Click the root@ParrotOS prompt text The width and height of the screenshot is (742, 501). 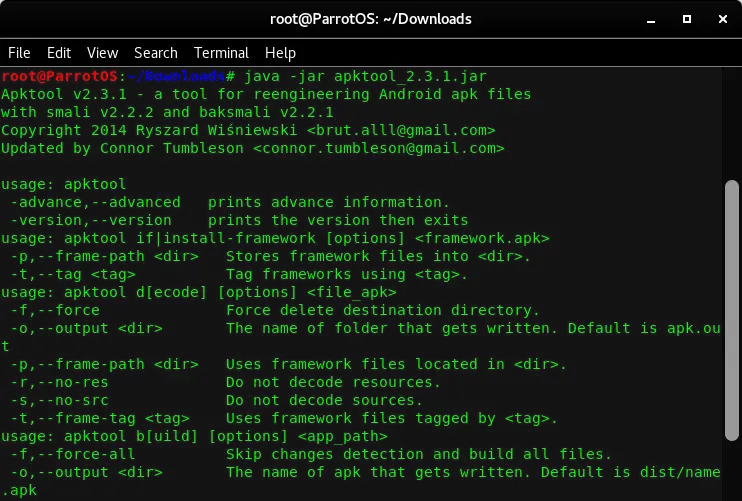60,76
